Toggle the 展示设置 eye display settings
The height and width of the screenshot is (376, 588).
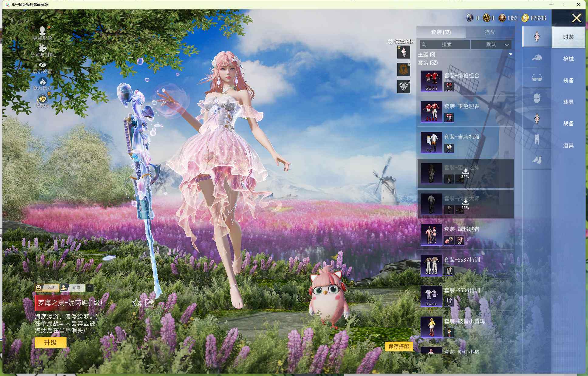[43, 65]
